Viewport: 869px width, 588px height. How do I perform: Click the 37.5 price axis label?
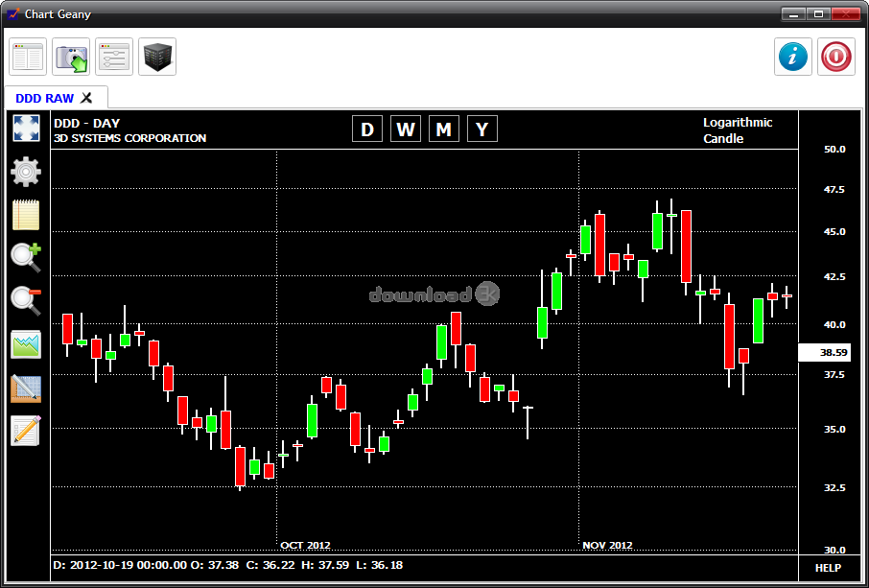[834, 375]
